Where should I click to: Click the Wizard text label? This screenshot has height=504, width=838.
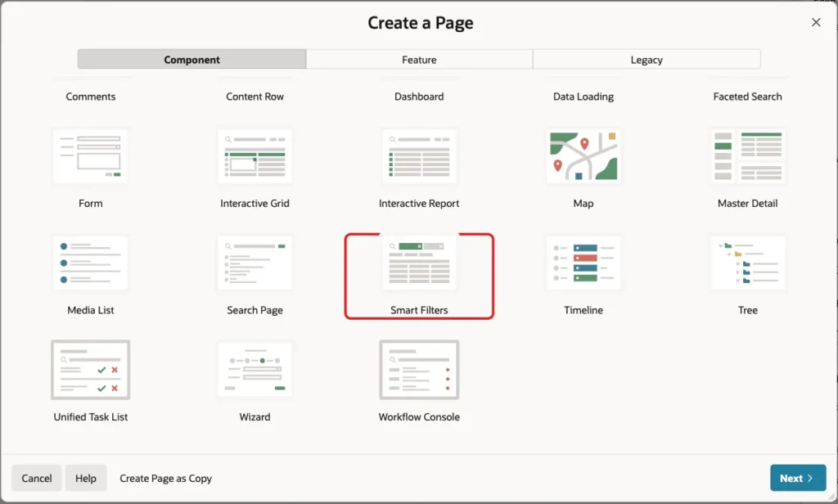coord(255,417)
